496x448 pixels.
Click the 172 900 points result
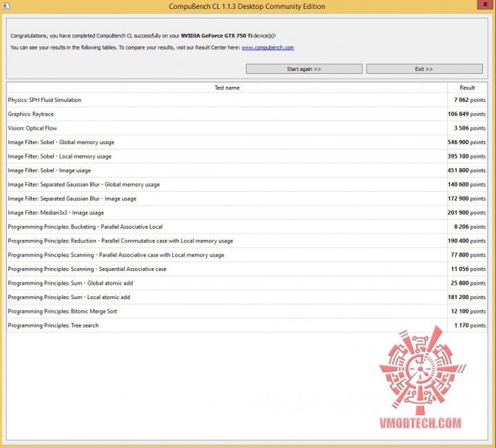coord(466,198)
